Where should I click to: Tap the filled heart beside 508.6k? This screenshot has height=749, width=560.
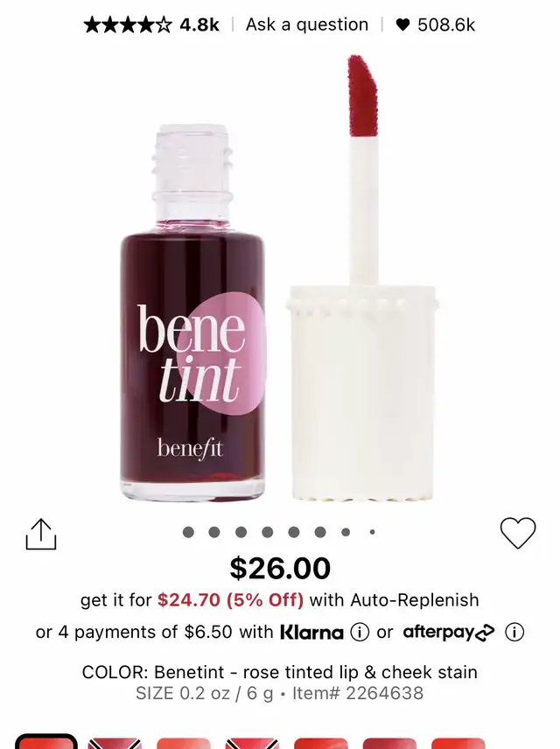point(402,24)
